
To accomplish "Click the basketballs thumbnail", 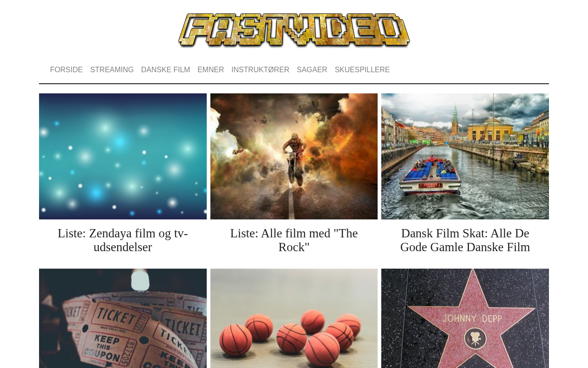I will click(x=294, y=318).
